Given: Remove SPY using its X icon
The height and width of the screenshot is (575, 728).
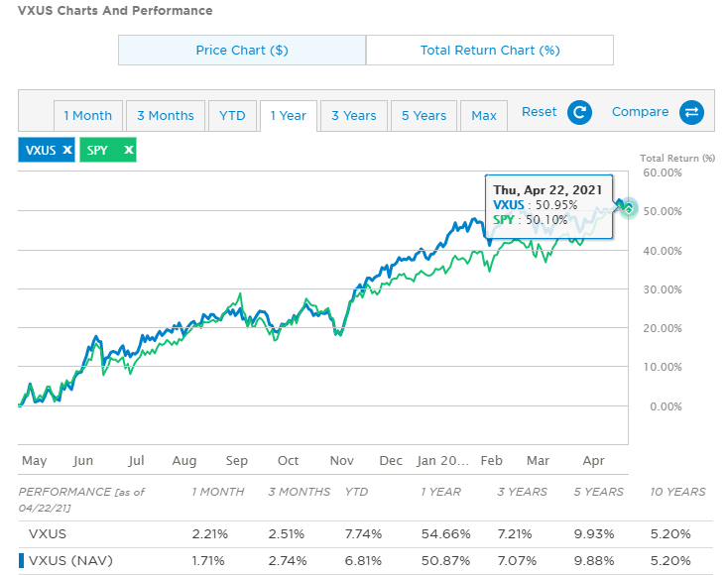Looking at the screenshot, I should [x=128, y=150].
